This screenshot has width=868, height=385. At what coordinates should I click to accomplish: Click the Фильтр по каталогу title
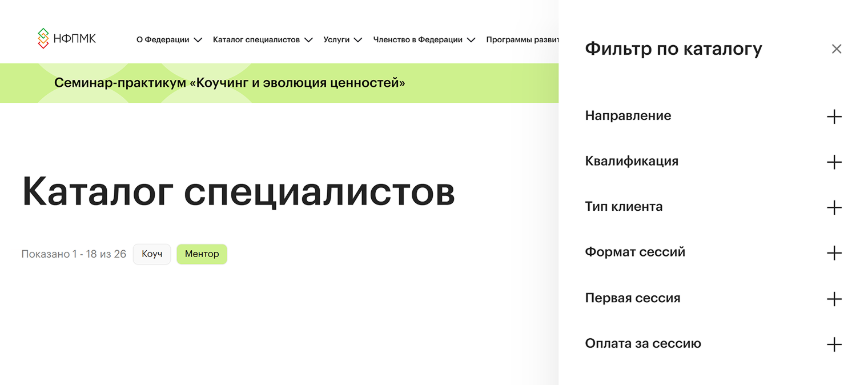point(674,49)
